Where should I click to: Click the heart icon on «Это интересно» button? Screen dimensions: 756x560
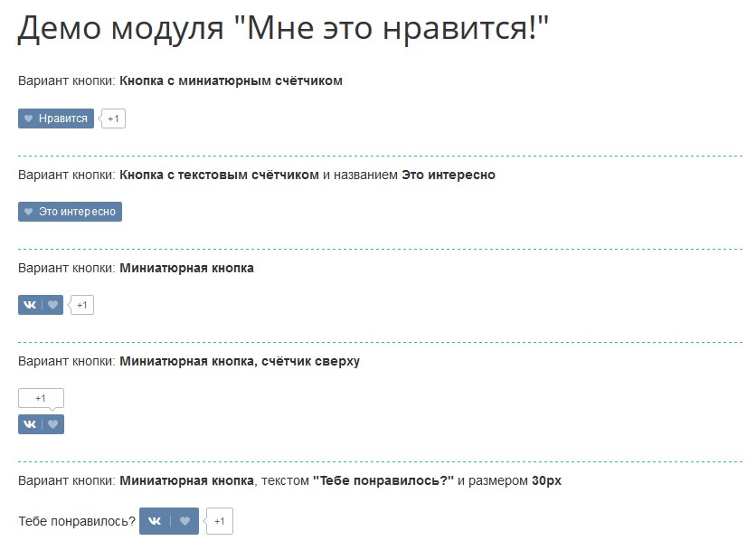click(x=26, y=212)
